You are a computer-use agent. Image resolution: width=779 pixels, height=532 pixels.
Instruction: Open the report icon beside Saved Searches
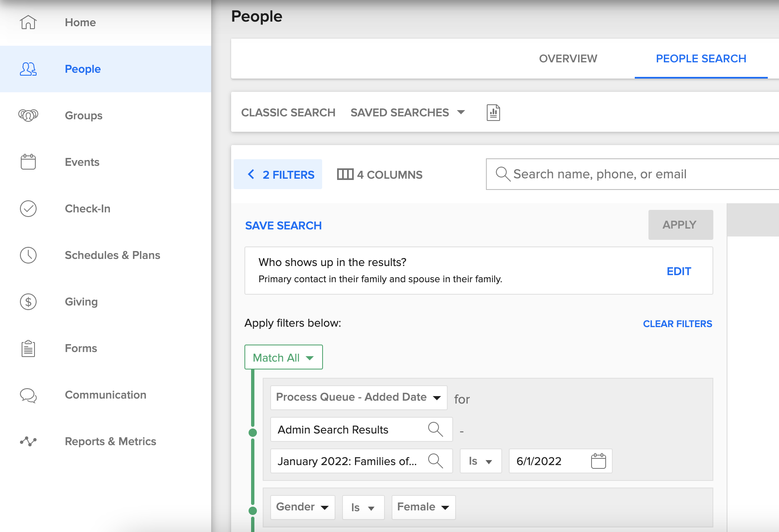coord(493,112)
